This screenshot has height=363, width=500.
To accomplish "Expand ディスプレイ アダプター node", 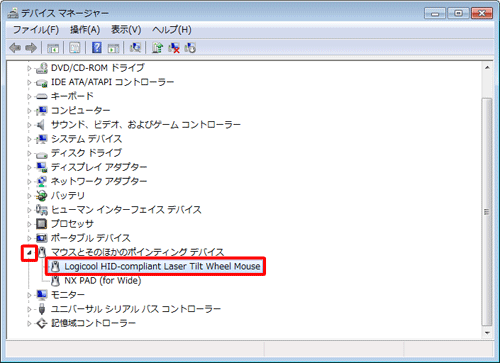I will (29, 167).
